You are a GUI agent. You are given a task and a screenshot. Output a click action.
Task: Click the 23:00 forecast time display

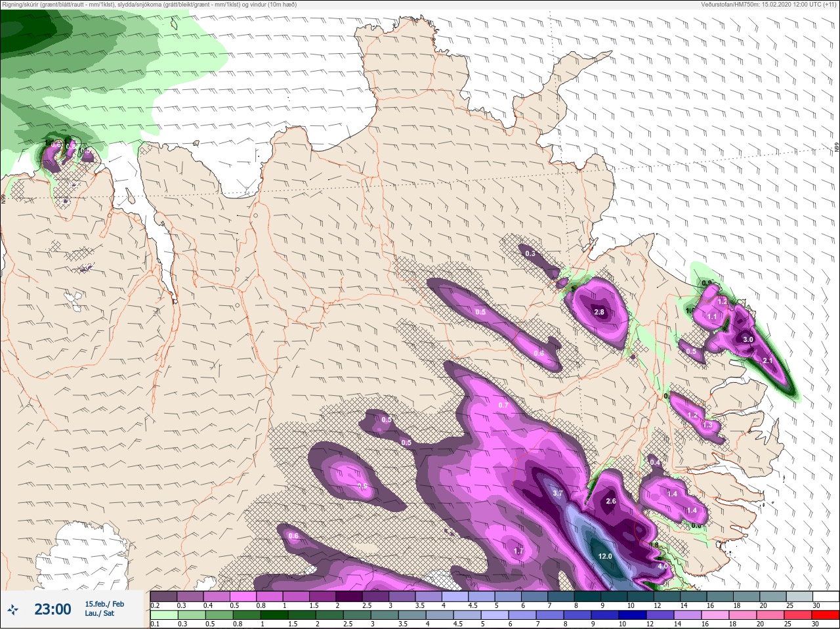click(52, 609)
